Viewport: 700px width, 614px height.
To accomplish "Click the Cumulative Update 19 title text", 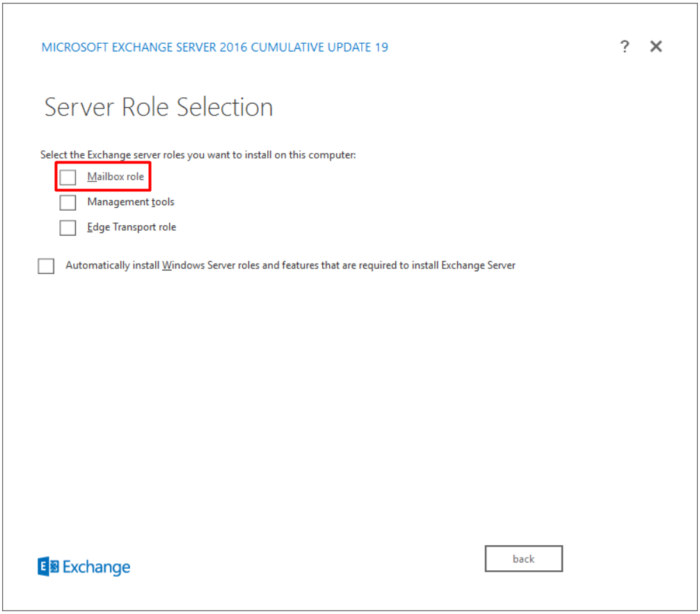I will (x=215, y=47).
